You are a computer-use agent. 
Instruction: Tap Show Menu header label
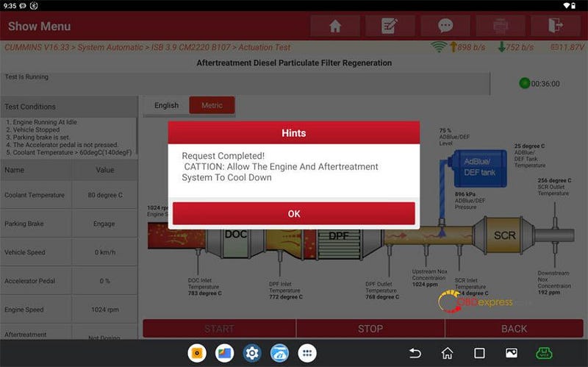[x=40, y=26]
